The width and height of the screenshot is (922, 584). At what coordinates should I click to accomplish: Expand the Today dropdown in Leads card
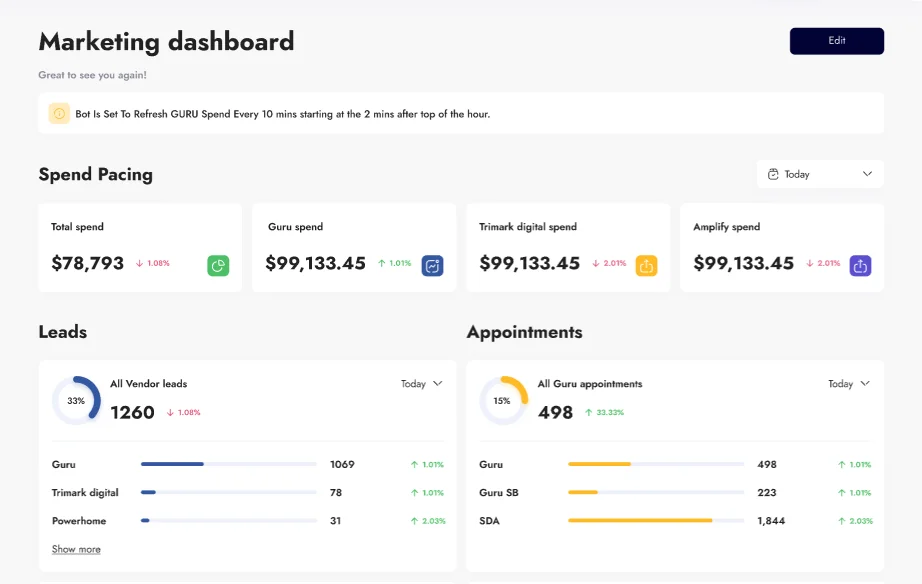(x=421, y=384)
